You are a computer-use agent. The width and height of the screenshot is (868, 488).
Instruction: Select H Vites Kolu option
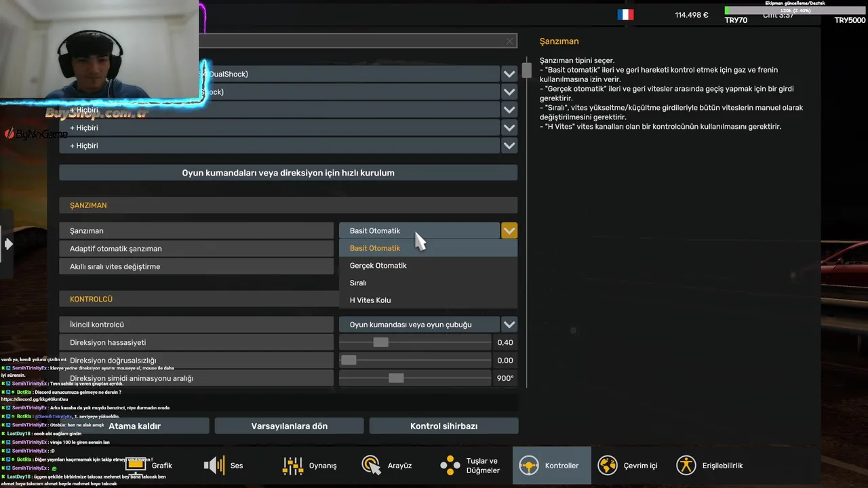(428, 300)
